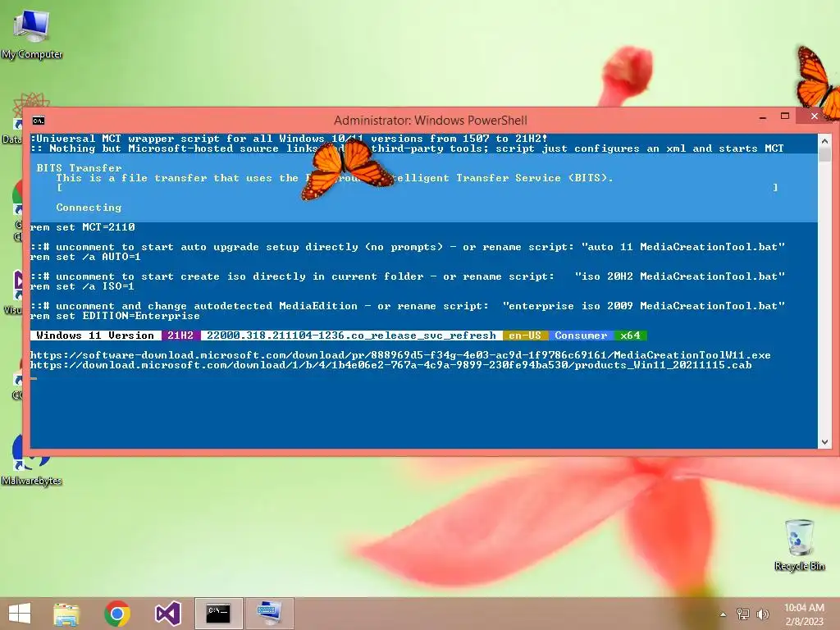Click the PowerShell scrollbar down arrow
840x630 pixels.
[824, 442]
